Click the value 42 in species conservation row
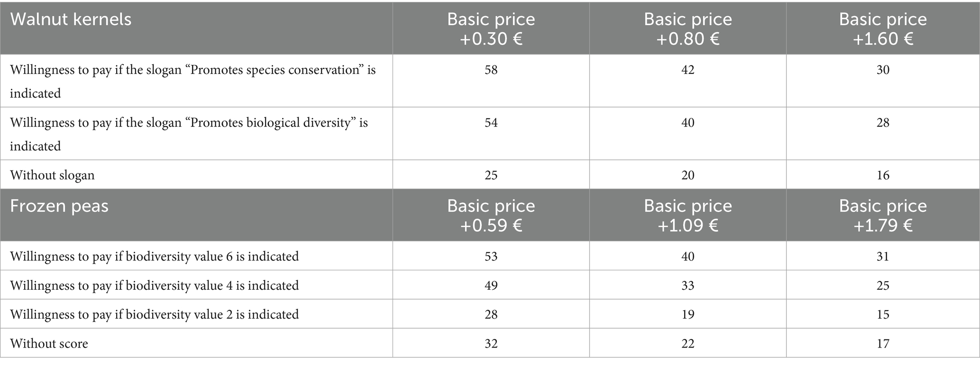980x366 pixels. click(x=687, y=70)
